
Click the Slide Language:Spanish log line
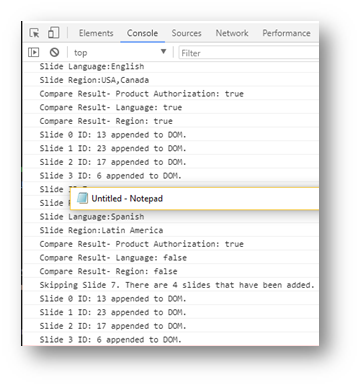(x=92, y=217)
